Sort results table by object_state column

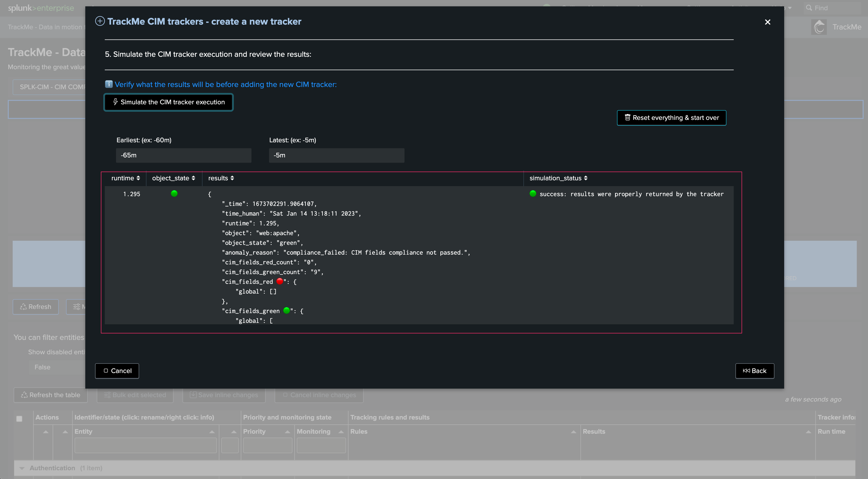174,178
